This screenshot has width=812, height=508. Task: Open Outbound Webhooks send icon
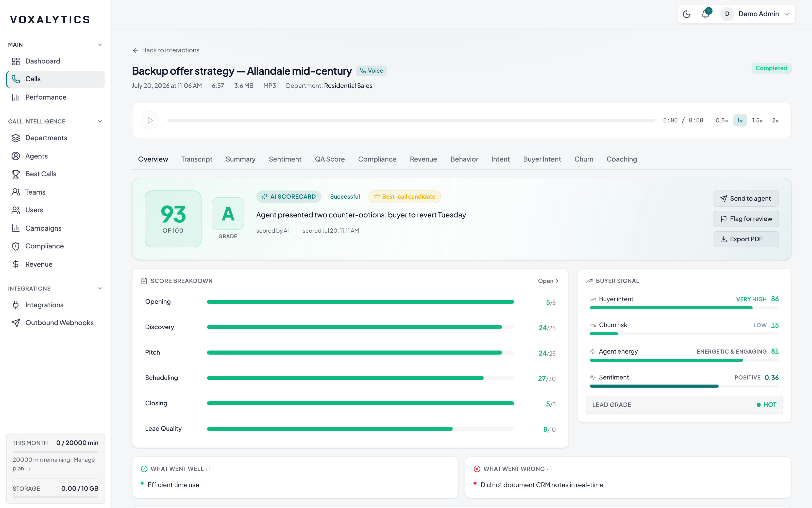(x=16, y=323)
